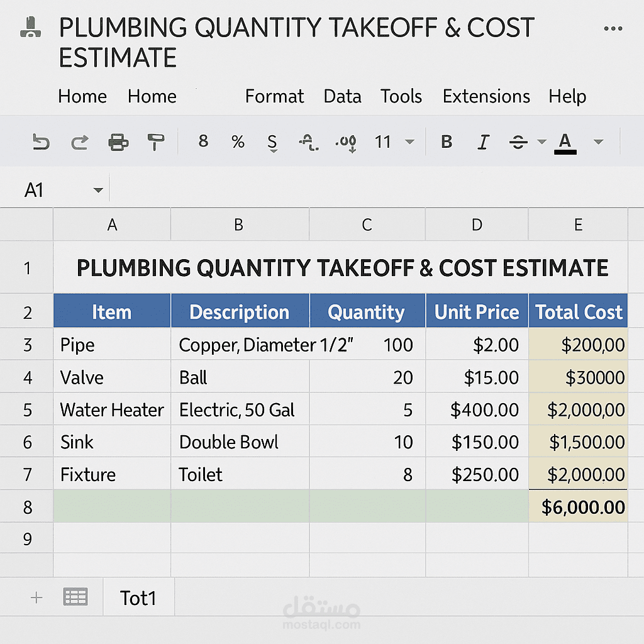The height and width of the screenshot is (644, 644).
Task: Open the all sheets list icon
Action: (75, 597)
